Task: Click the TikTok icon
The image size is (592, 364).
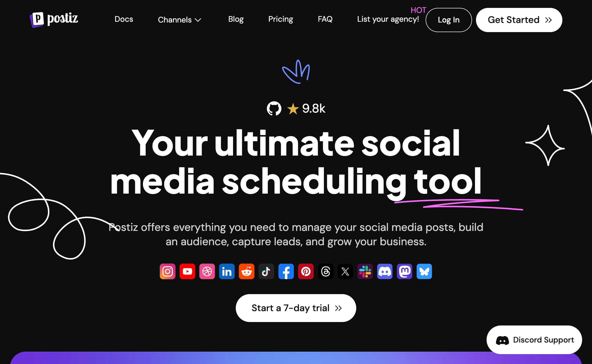Action: coord(266,271)
